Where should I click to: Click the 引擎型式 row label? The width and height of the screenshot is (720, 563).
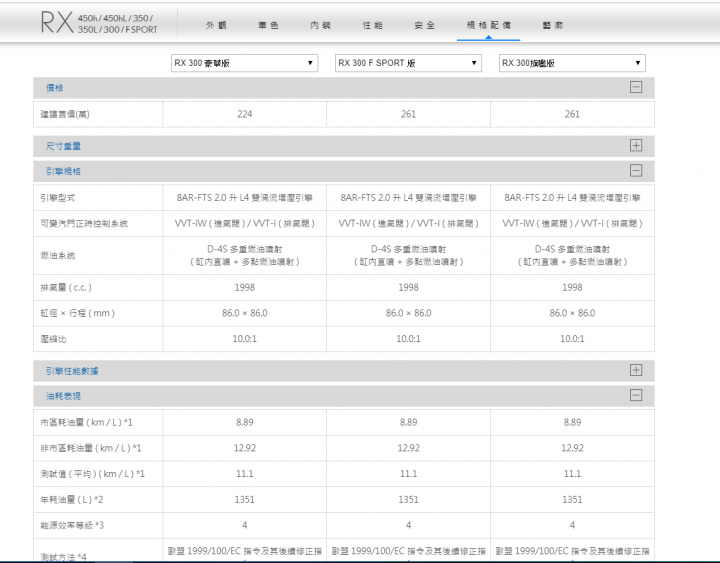57,198
